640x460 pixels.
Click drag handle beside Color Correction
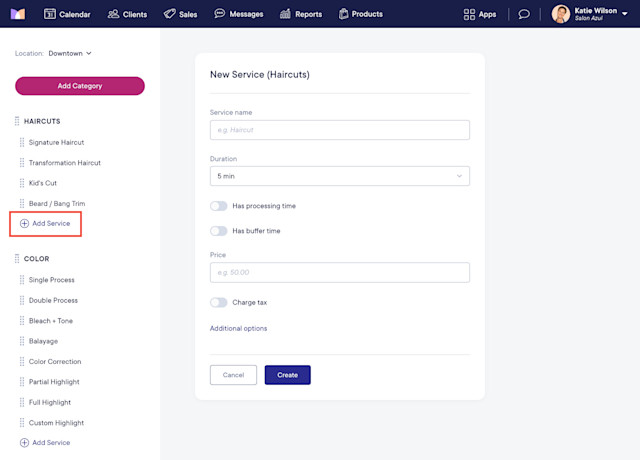(x=22, y=361)
